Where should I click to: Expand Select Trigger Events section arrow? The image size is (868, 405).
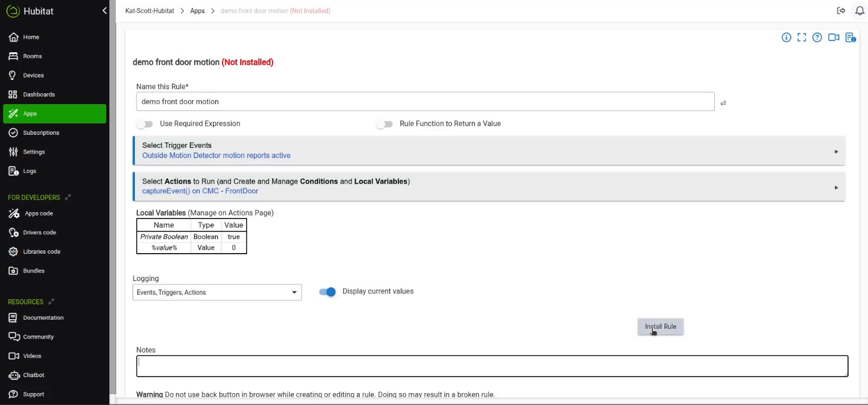coord(836,151)
